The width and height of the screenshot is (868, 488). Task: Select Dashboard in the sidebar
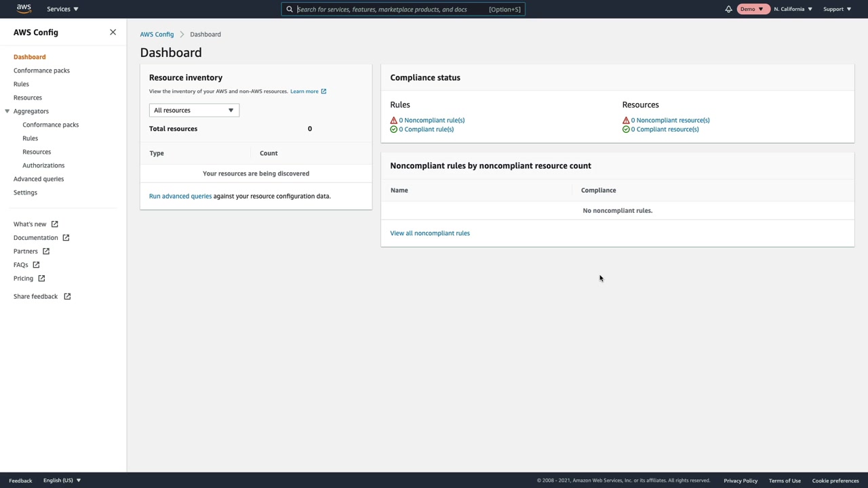(x=30, y=57)
